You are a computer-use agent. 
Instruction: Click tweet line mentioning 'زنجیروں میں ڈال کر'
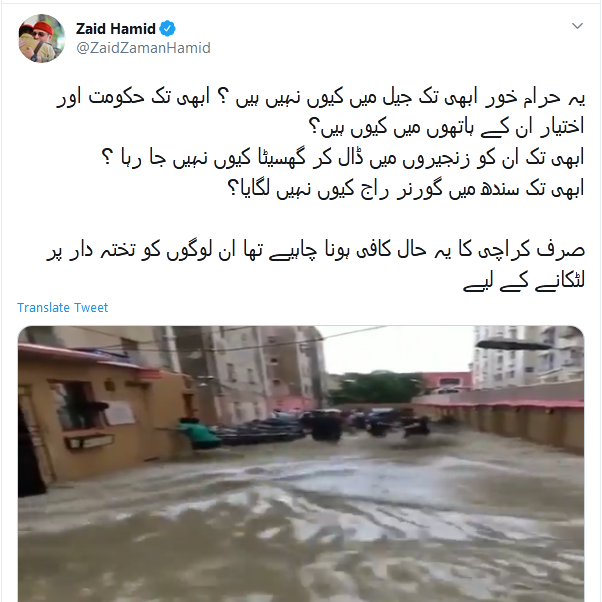tap(342, 158)
